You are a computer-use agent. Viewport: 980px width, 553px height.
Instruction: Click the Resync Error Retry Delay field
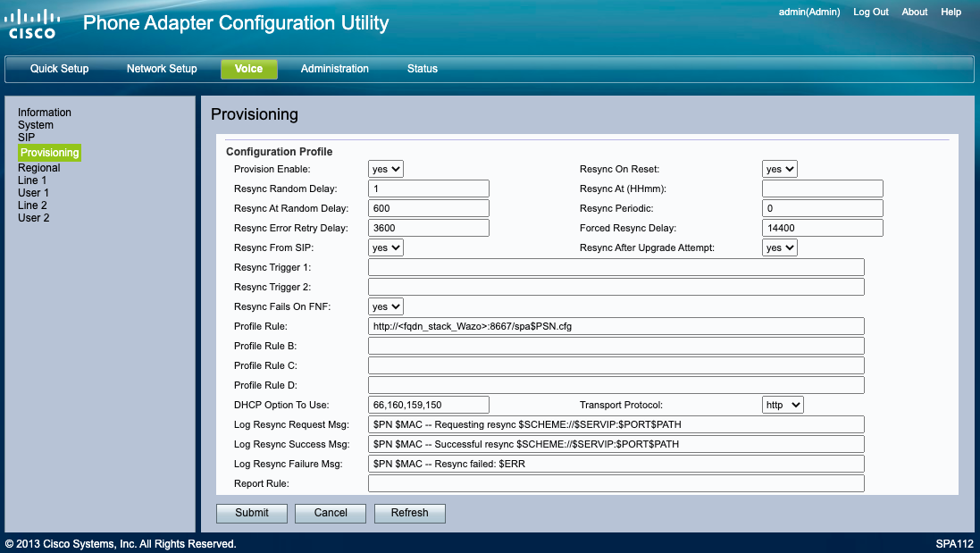[429, 228]
